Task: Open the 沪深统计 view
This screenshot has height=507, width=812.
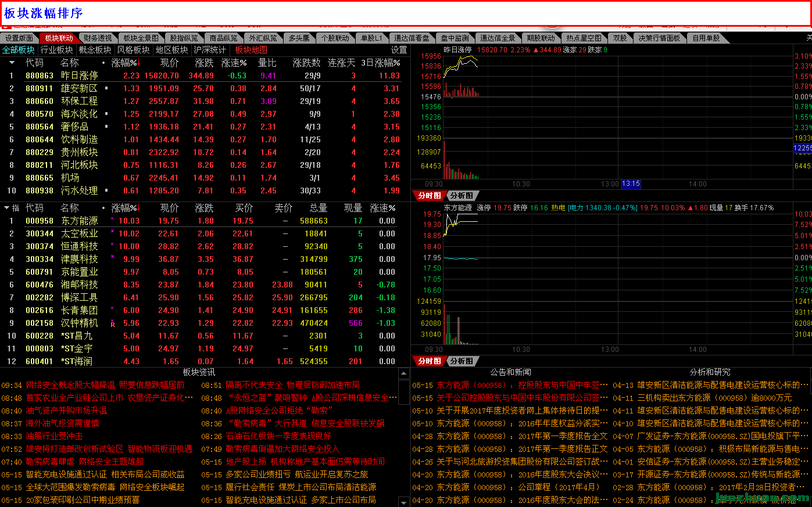Action: (210, 50)
